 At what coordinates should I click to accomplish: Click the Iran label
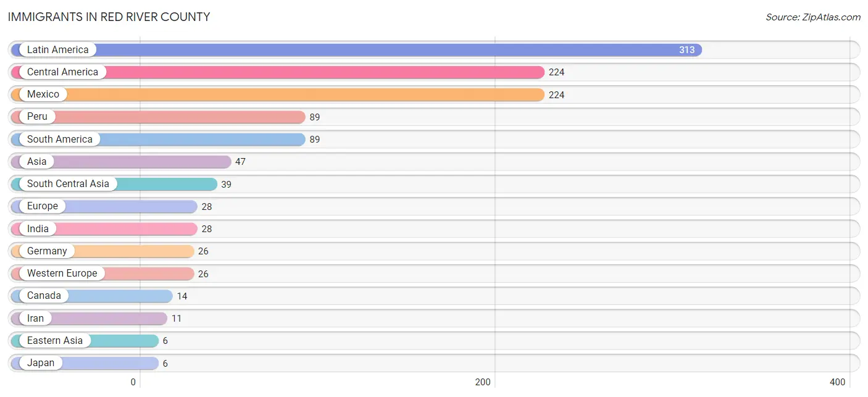[x=35, y=319]
